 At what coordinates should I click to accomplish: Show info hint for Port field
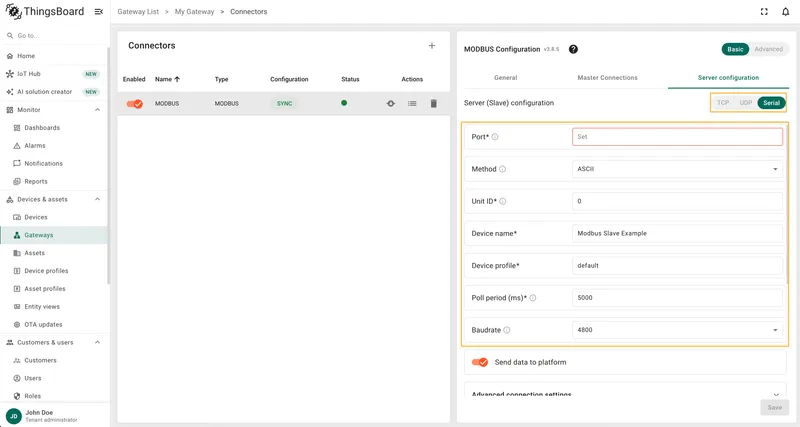tap(495, 137)
